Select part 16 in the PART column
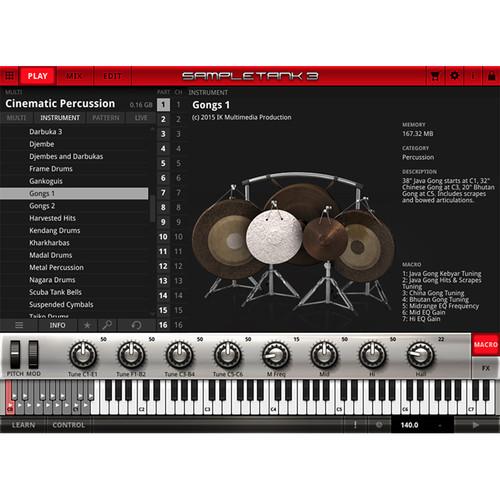 coord(163,325)
